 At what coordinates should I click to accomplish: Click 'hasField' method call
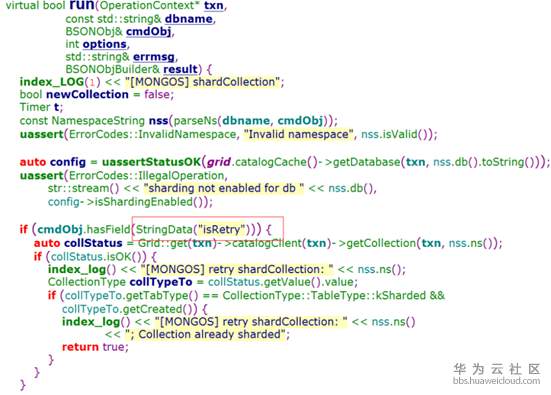point(108,229)
